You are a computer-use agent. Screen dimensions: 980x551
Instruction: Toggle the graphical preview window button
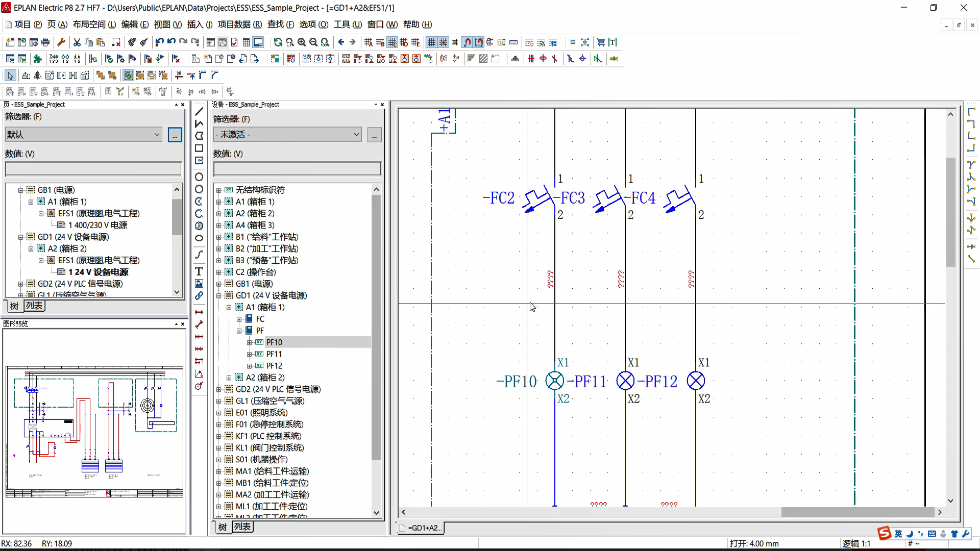pos(258,42)
